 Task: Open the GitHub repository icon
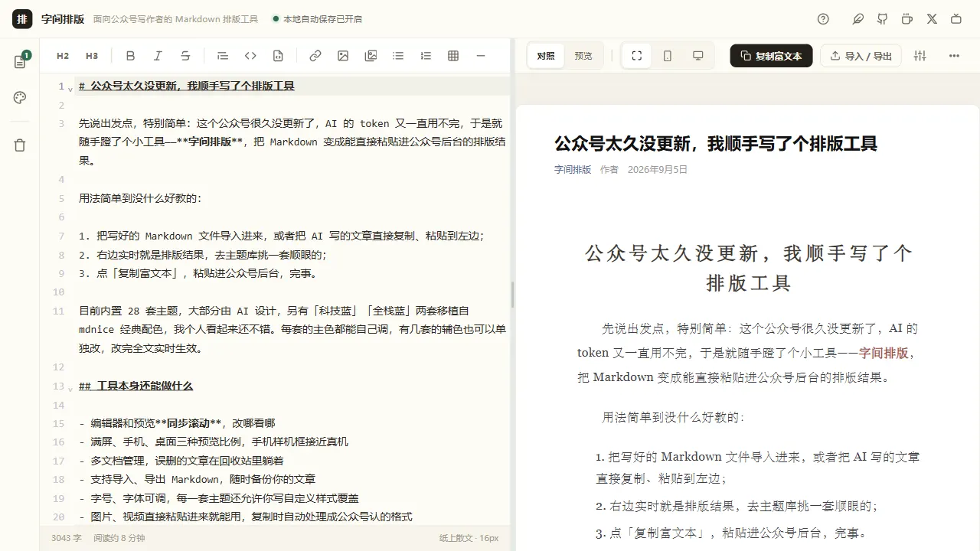883,19
